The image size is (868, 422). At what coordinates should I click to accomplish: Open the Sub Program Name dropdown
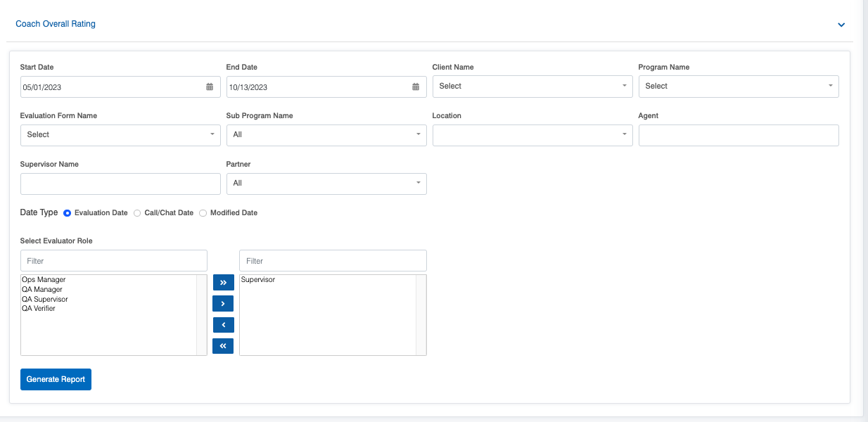[x=326, y=134]
